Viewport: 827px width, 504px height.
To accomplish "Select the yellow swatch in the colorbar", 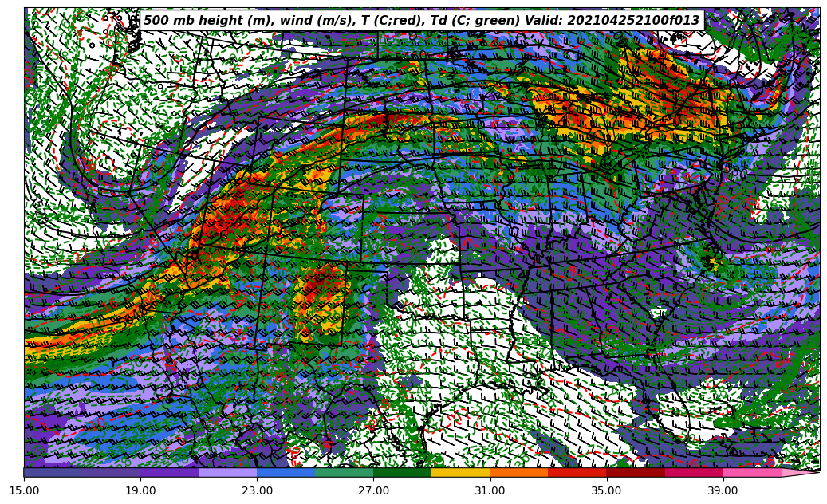I will point(460,472).
